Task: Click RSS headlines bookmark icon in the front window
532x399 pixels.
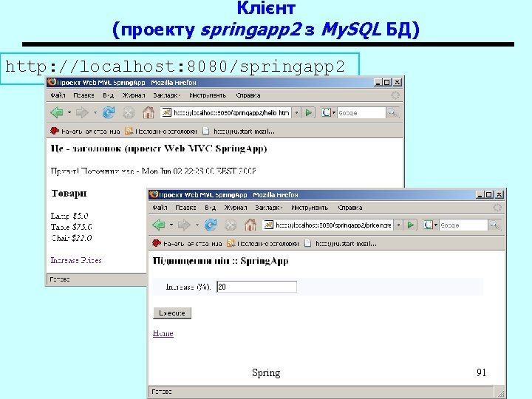Action: [x=231, y=243]
